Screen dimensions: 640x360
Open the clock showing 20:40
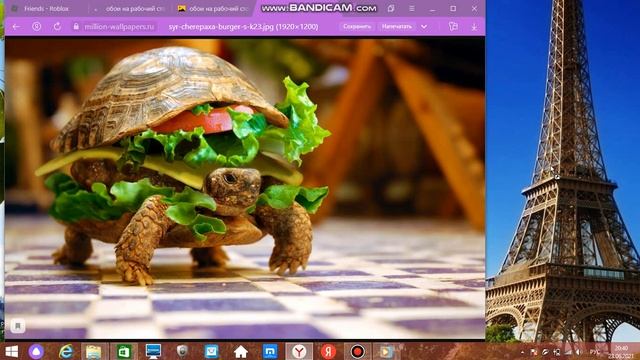(621, 348)
